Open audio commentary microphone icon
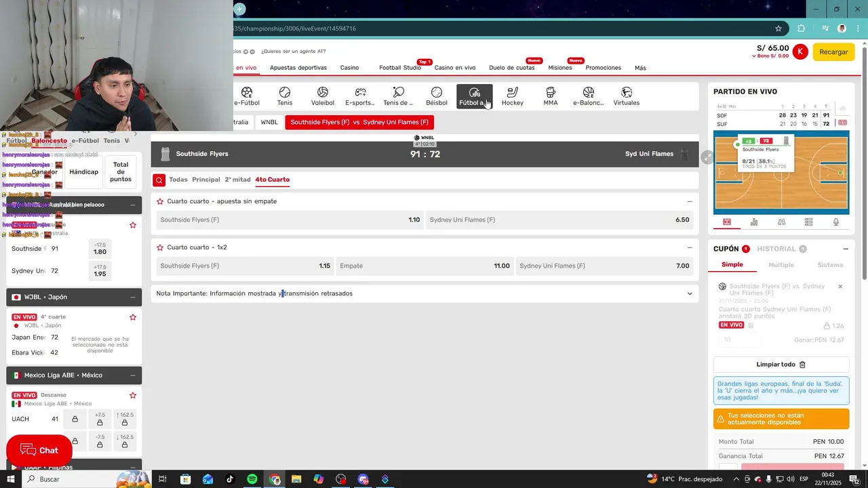This screenshot has width=868, height=488. (835, 222)
